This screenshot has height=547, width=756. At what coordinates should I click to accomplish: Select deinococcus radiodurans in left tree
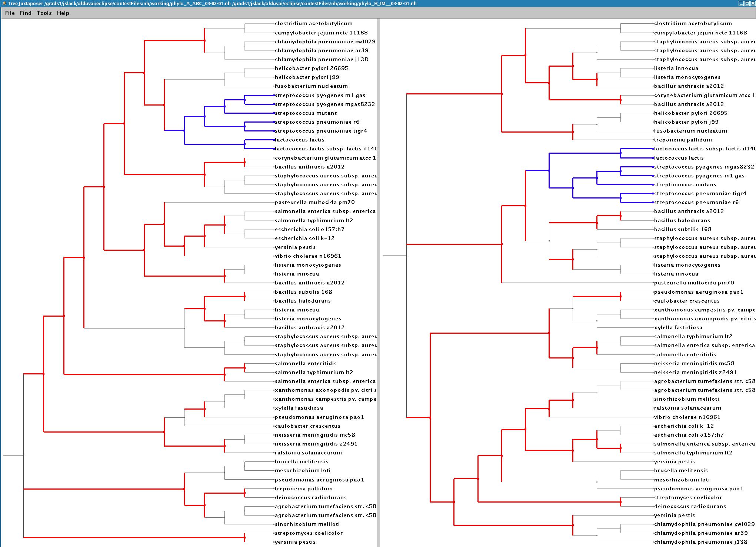coord(311,497)
